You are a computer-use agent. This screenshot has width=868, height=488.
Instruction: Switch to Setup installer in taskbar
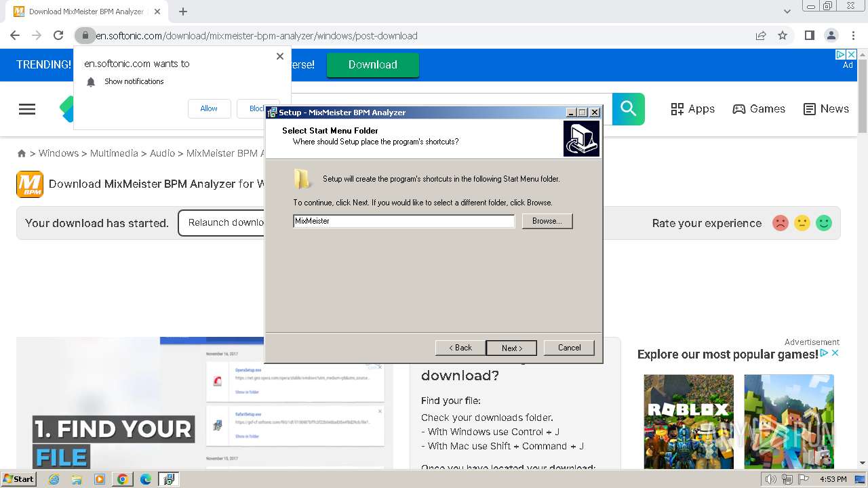click(169, 479)
